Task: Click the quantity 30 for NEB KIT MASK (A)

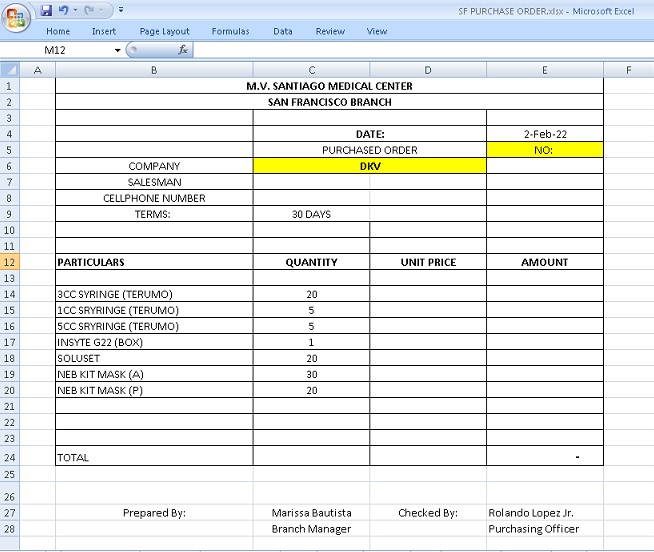Action: (x=312, y=374)
